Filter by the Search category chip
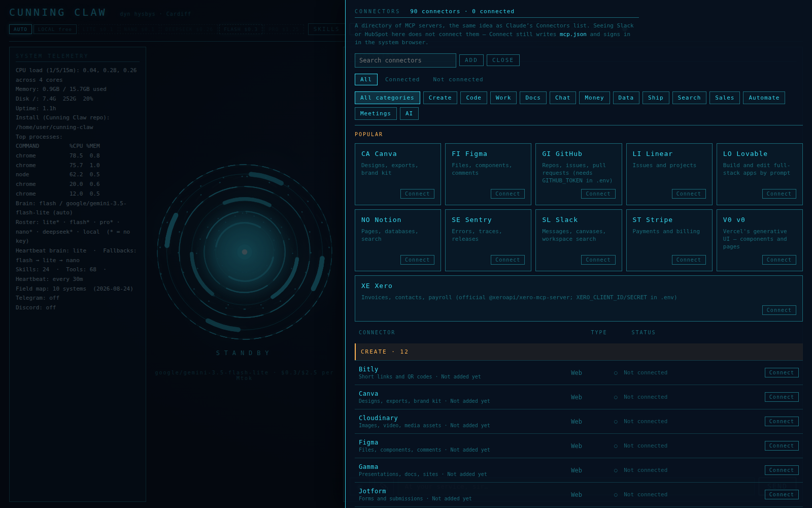The image size is (812, 508). click(x=689, y=98)
